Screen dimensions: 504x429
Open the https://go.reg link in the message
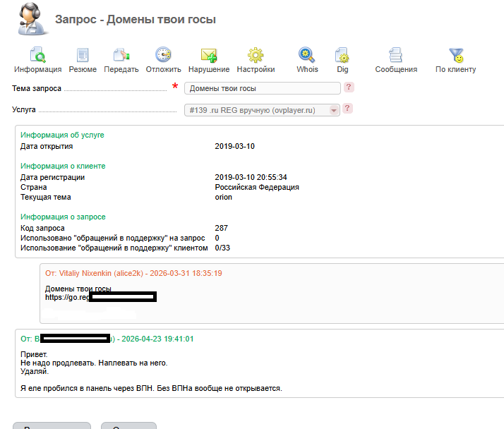68,297
